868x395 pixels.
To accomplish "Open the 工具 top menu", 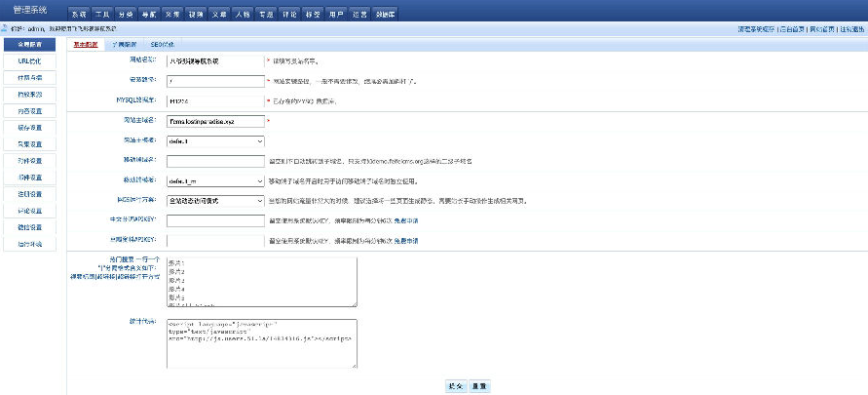I will point(102,15).
